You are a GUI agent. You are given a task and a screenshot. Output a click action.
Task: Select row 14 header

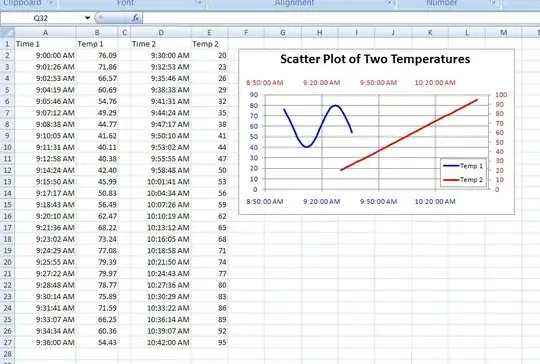point(7,193)
